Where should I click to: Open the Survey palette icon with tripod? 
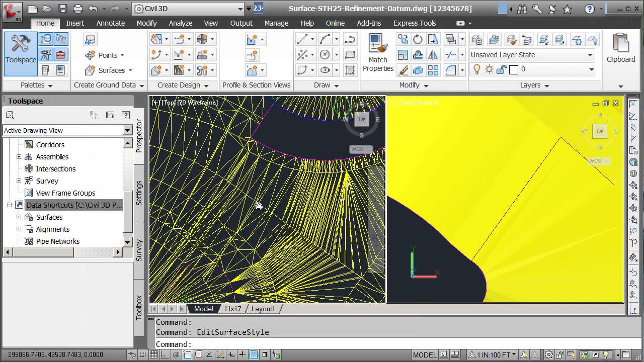(45, 55)
